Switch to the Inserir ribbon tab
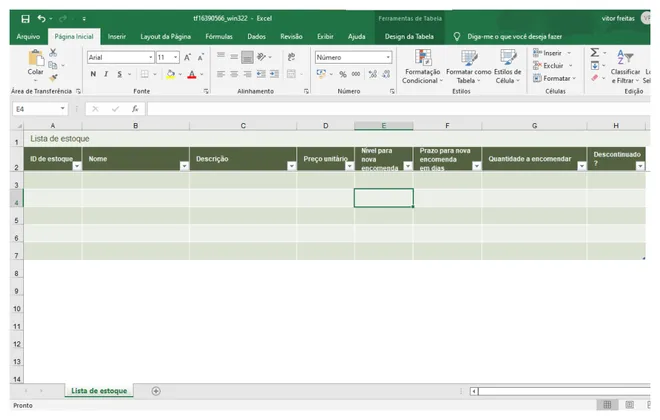 click(117, 37)
